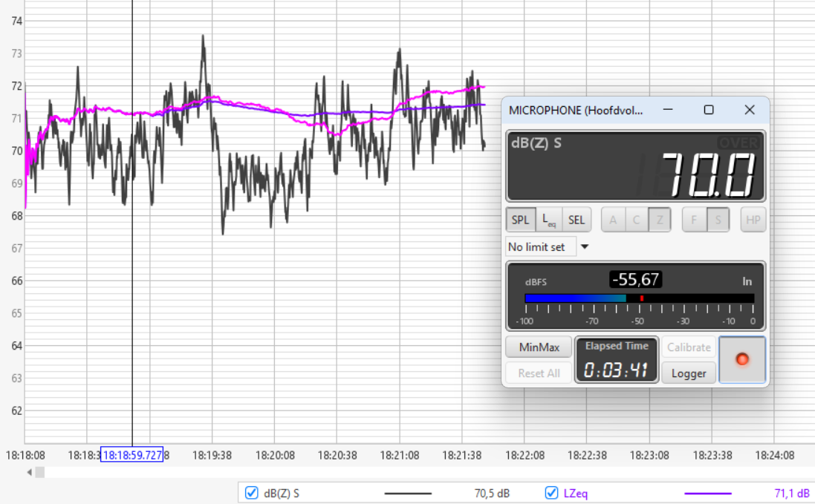
Task: Set Fast time weighting with F
Action: (x=694, y=220)
